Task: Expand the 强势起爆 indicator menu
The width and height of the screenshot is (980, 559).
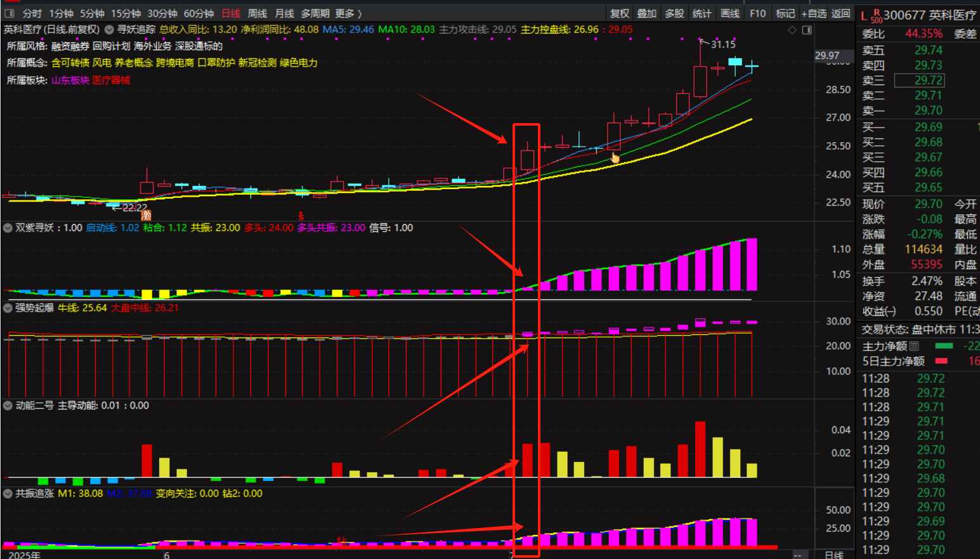Action: (x=8, y=308)
